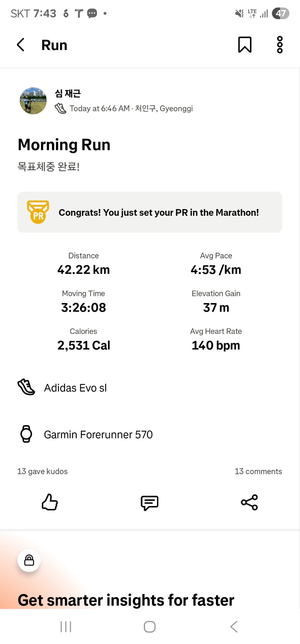Bookmark this run activity
300x644 pixels.
245,45
